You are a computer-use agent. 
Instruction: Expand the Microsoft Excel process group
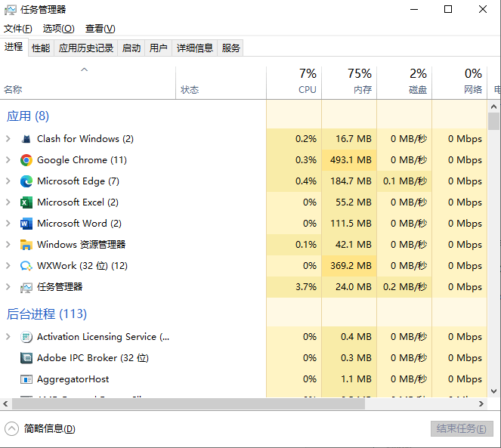(8, 202)
